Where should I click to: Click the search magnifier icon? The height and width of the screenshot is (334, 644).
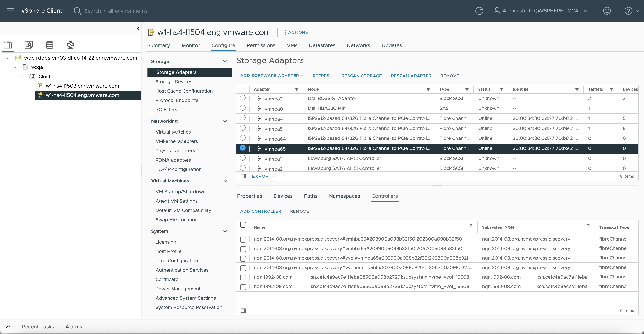pyautogui.click(x=77, y=11)
